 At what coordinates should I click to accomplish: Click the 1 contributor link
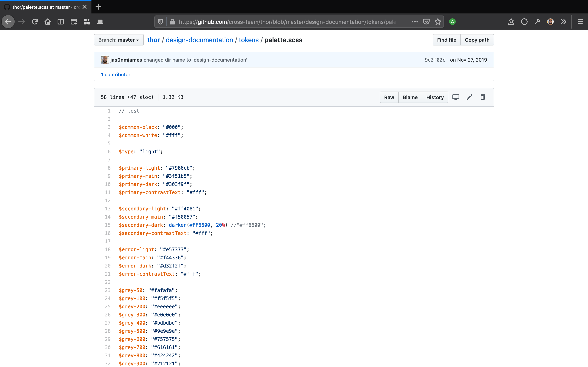click(x=115, y=74)
